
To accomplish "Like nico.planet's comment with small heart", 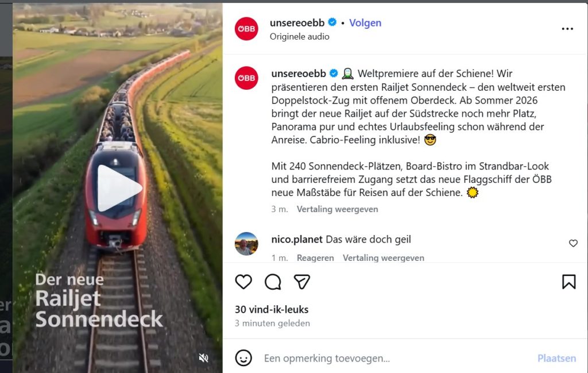I will 573,243.
